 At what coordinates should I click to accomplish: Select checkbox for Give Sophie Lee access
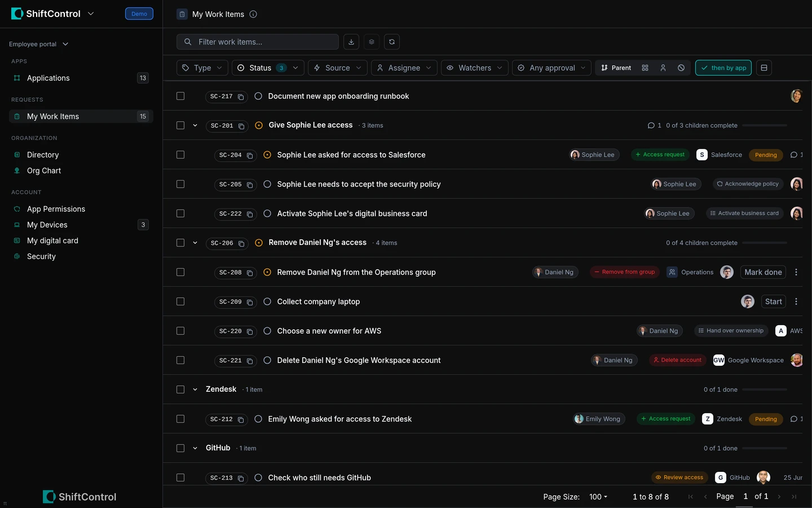click(180, 125)
